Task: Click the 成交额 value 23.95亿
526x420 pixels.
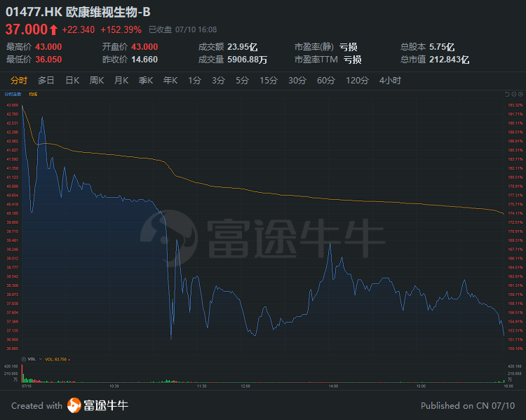Action: 242,47
